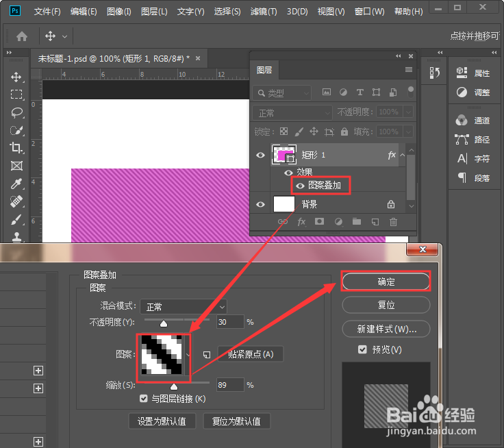
Task: Select the Frame tool
Action: pyautogui.click(x=16, y=166)
